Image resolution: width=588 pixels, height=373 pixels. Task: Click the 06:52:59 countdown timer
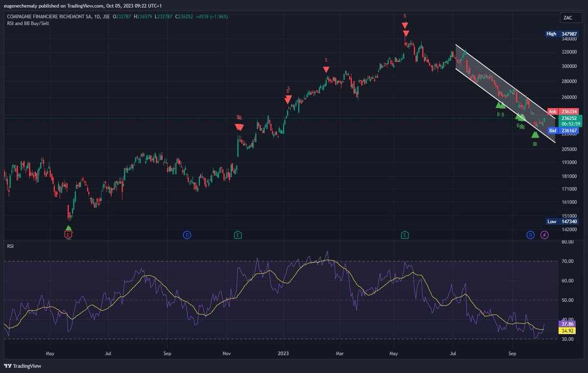[571, 124]
